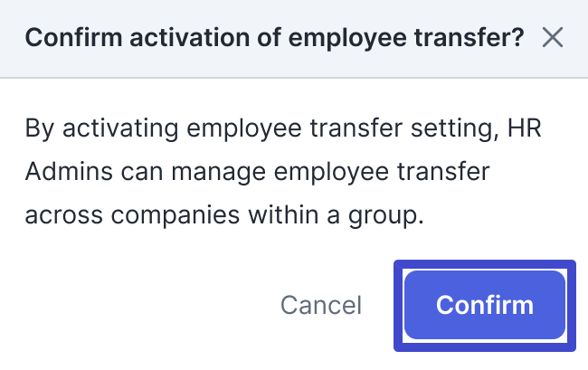Click the words 'across companies within a group'
This screenshot has height=370, width=588.
pyautogui.click(x=222, y=215)
